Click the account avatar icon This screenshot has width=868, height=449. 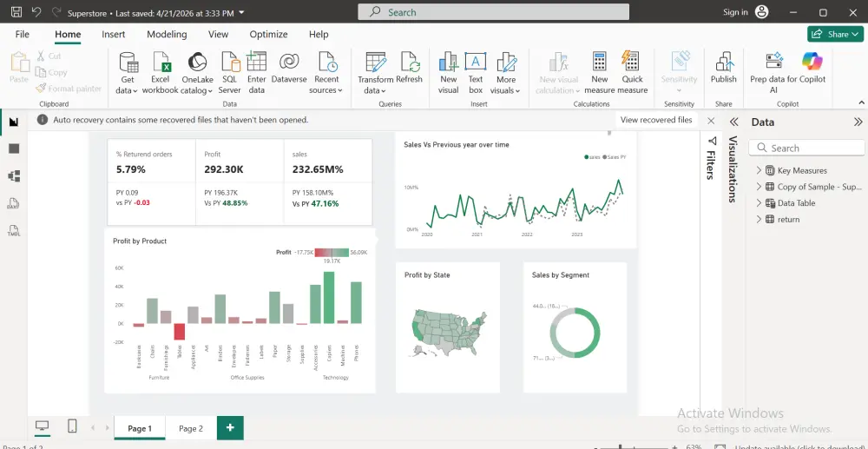pyautogui.click(x=762, y=12)
